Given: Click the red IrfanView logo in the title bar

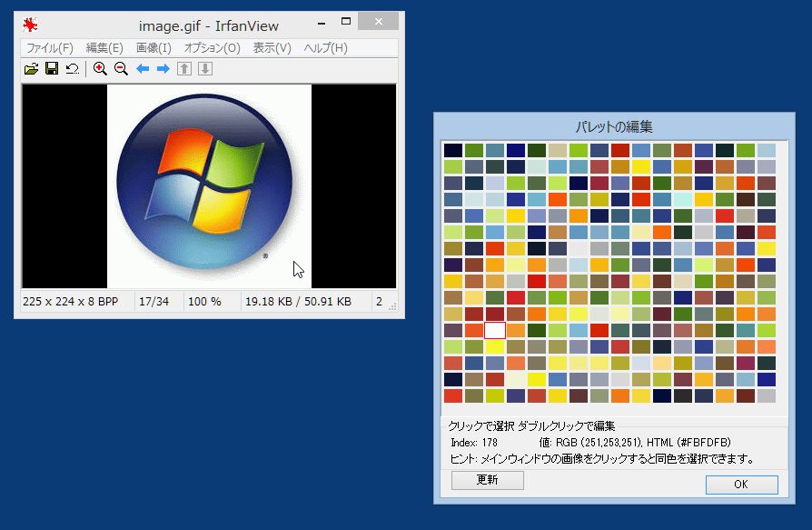Looking at the screenshot, I should (x=30, y=25).
